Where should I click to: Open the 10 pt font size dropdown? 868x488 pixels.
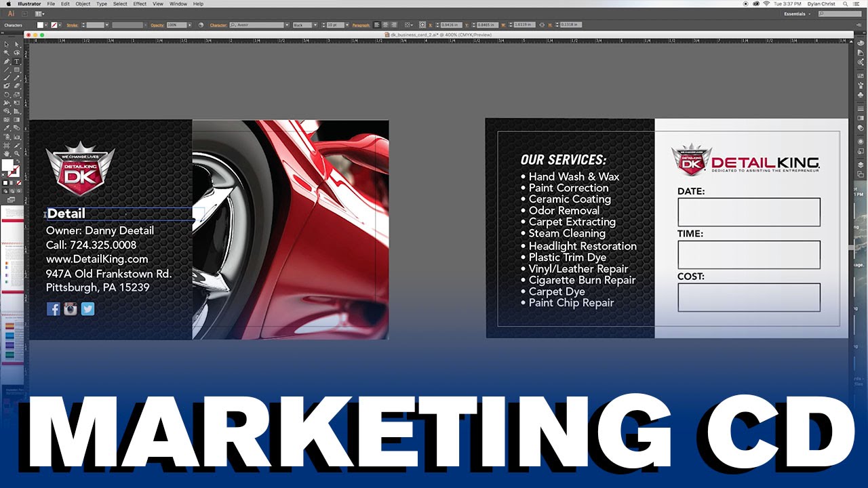tap(347, 25)
